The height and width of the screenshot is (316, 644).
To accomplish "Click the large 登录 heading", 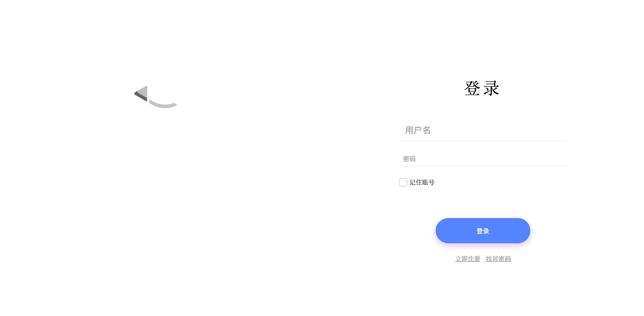I will 482,88.
